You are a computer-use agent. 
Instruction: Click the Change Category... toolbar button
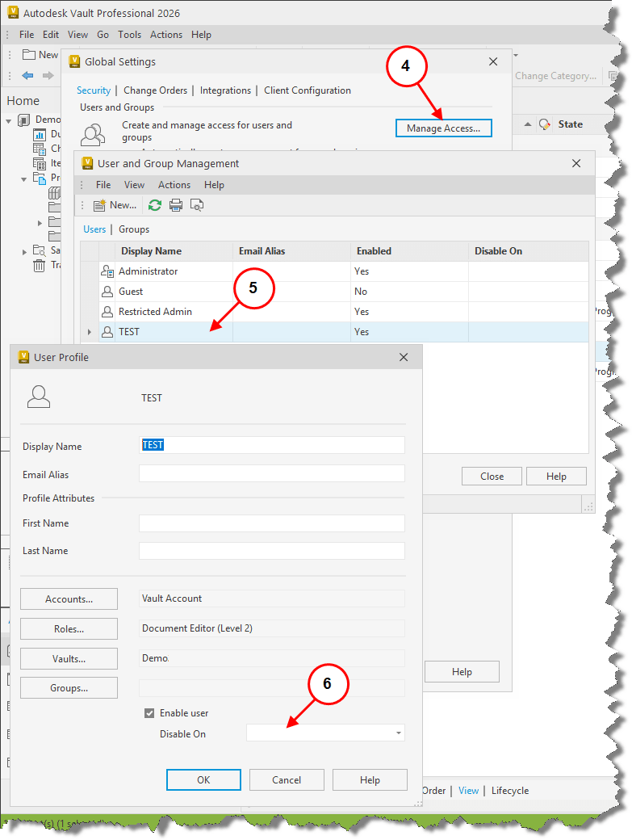[x=555, y=76]
